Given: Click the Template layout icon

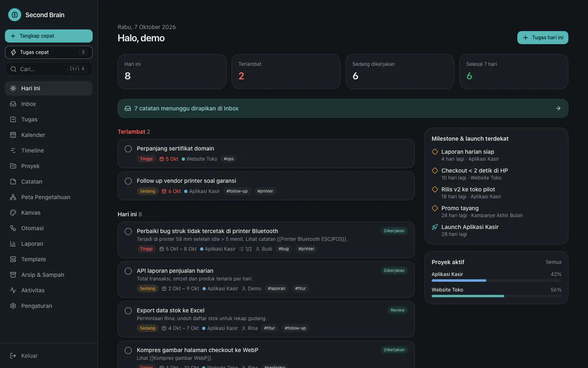Looking at the screenshot, I should 13,259.
